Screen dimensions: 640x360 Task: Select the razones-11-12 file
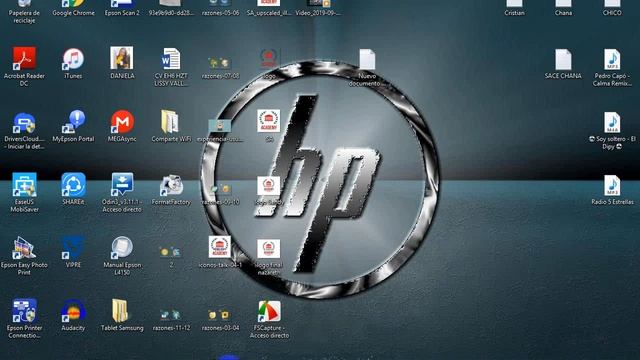pos(171,315)
